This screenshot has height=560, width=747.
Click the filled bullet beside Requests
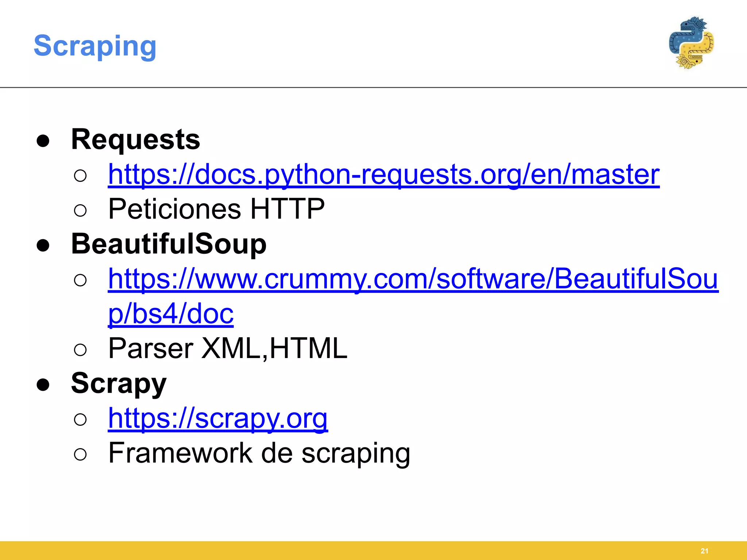coord(43,141)
